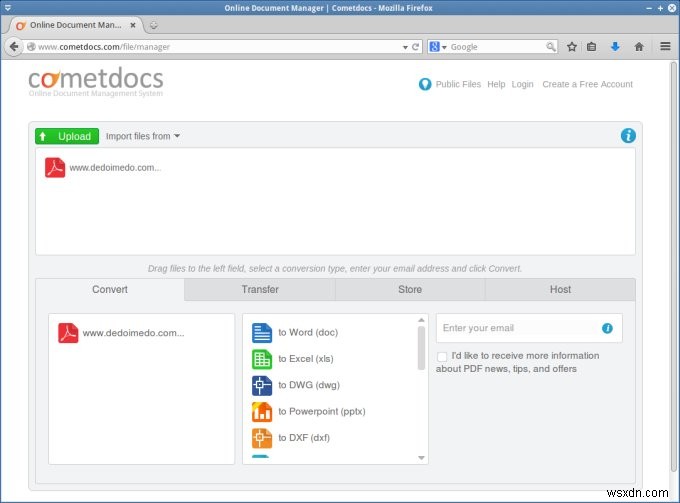
Task: Click Create a Free Account link
Action: (587, 84)
